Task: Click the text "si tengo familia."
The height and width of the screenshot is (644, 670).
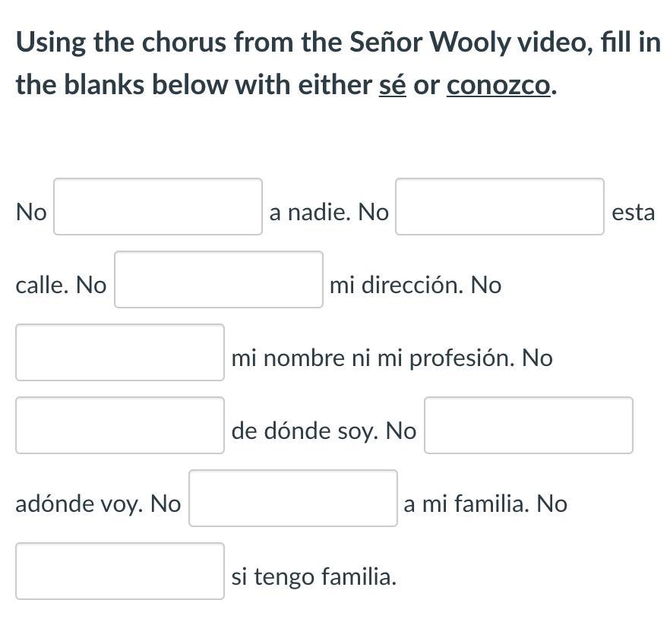Action: [x=314, y=577]
